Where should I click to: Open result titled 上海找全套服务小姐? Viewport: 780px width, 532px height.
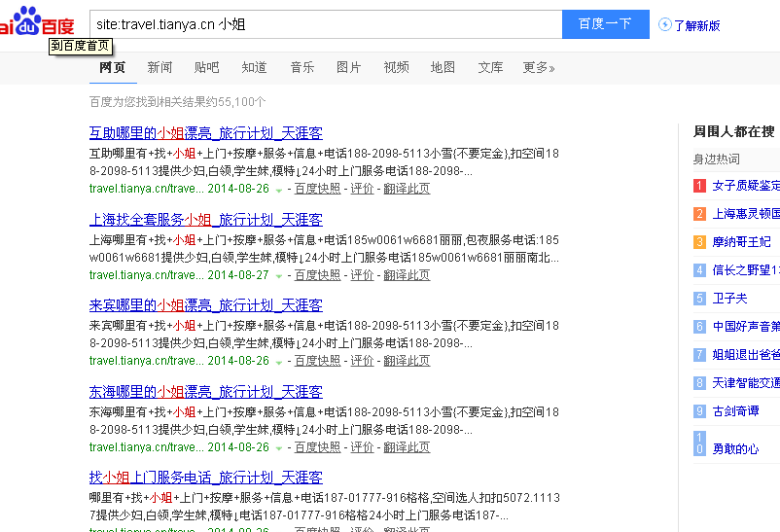pyautogui.click(x=206, y=220)
